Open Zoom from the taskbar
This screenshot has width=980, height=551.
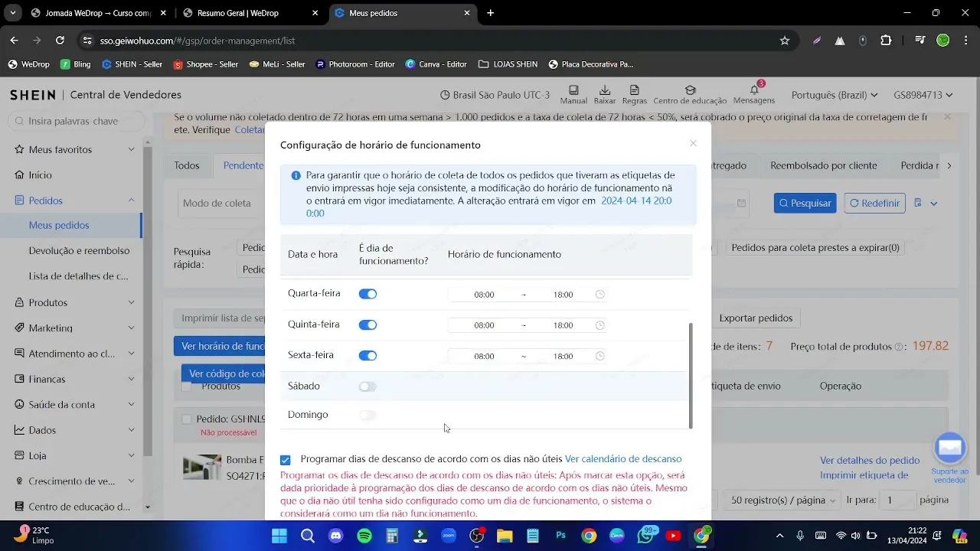449,536
